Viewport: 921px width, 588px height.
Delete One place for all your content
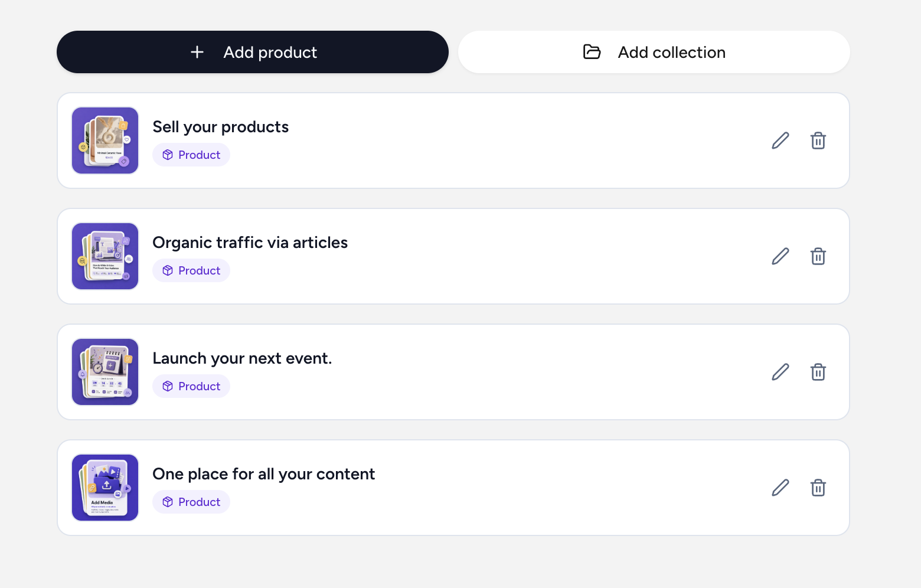point(818,488)
